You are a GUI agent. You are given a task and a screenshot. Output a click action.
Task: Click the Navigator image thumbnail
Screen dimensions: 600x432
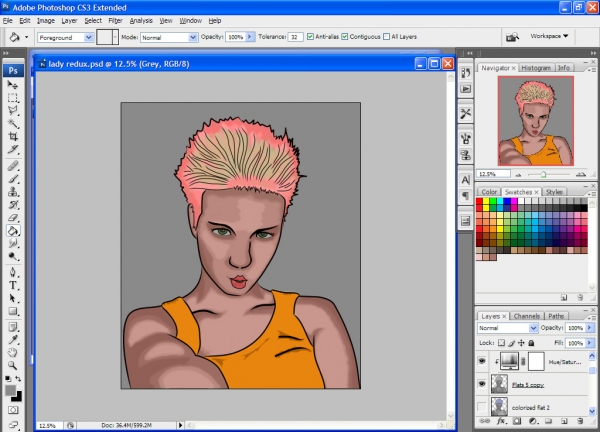(535, 121)
